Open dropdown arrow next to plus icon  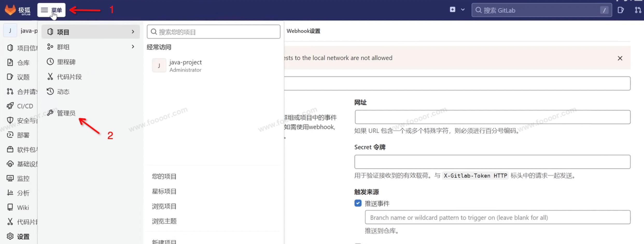point(463,10)
